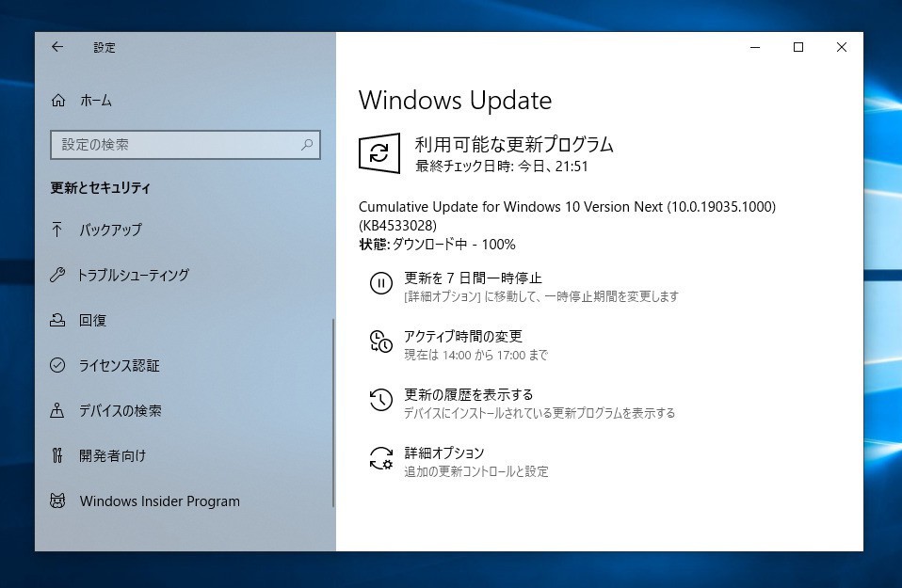The width and height of the screenshot is (902, 588).
Task: Click the 設定 window title text
Action: (x=105, y=48)
